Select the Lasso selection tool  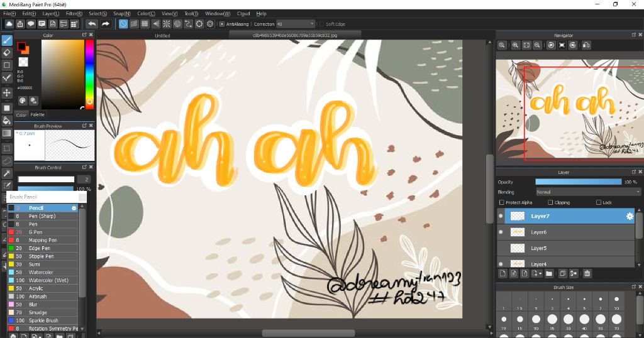(x=6, y=161)
